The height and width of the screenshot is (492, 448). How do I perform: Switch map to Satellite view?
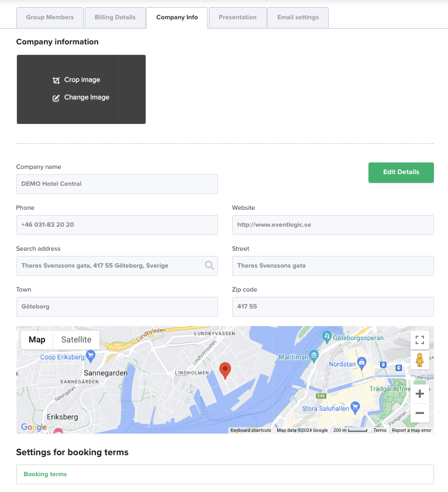[x=77, y=340]
